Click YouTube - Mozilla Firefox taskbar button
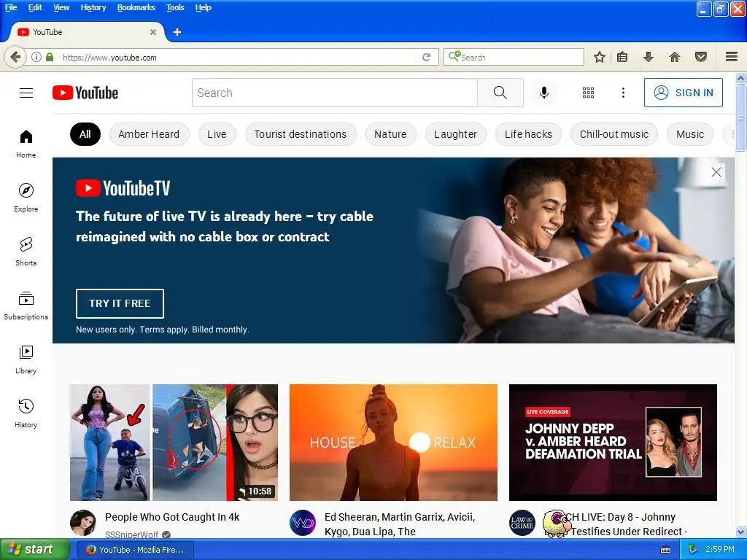The image size is (747, 560). pos(135,550)
